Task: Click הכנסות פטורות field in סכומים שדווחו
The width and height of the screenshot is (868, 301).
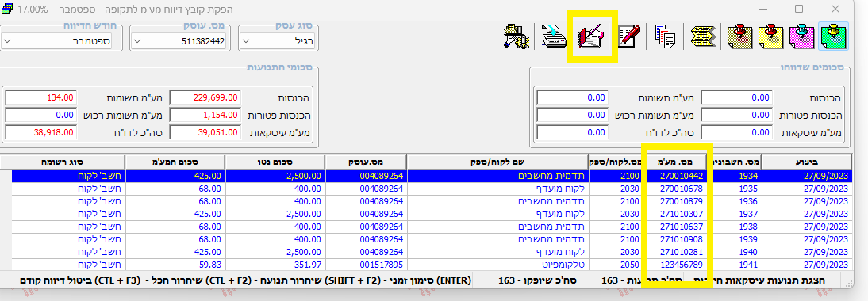Action: coord(737,115)
